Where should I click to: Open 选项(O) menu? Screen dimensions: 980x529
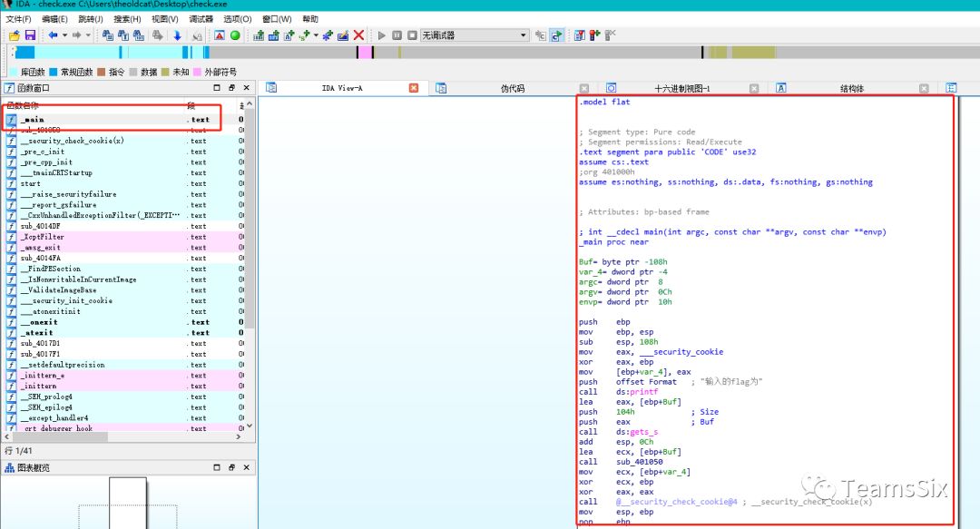coord(238,19)
